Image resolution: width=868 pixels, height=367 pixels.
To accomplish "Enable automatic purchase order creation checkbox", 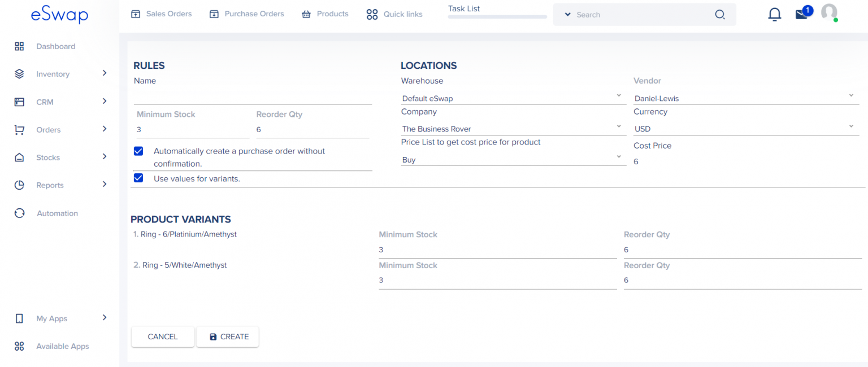I will pyautogui.click(x=138, y=151).
